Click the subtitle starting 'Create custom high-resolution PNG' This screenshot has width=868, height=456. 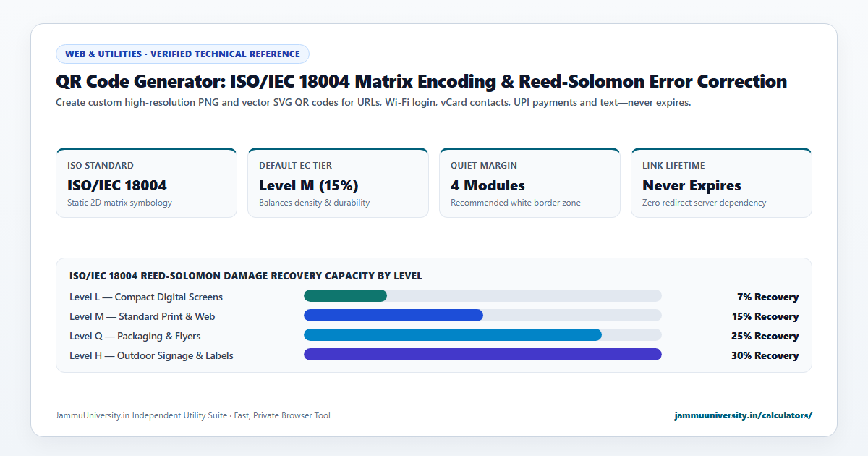point(373,102)
